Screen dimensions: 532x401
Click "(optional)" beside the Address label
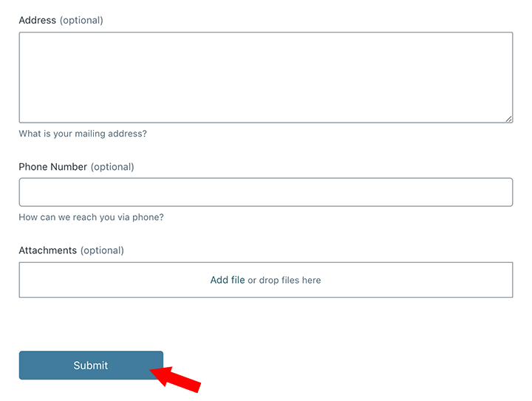(81, 21)
